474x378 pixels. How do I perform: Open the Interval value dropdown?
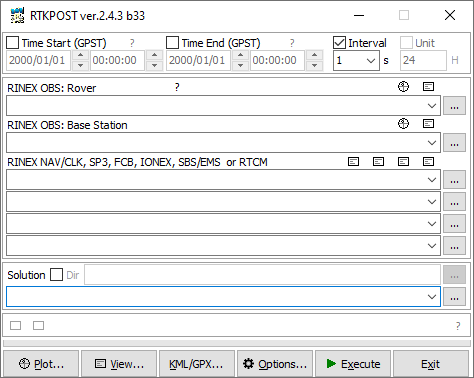[x=371, y=61]
